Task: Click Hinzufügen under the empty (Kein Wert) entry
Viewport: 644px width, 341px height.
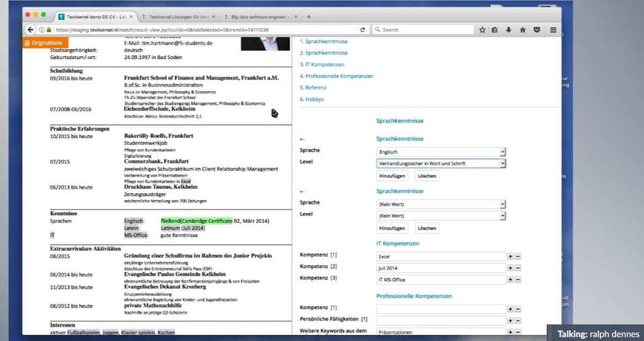Action: tap(392, 228)
